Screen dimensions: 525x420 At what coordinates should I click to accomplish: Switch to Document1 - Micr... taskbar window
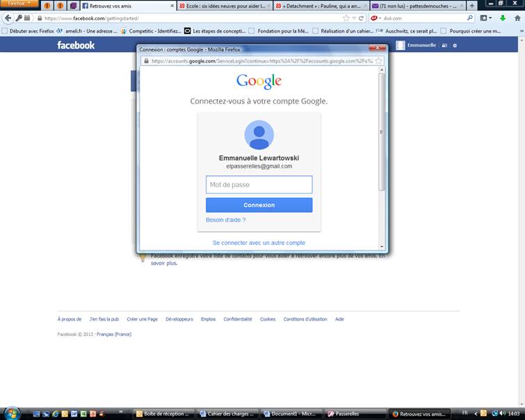pyautogui.click(x=291, y=414)
